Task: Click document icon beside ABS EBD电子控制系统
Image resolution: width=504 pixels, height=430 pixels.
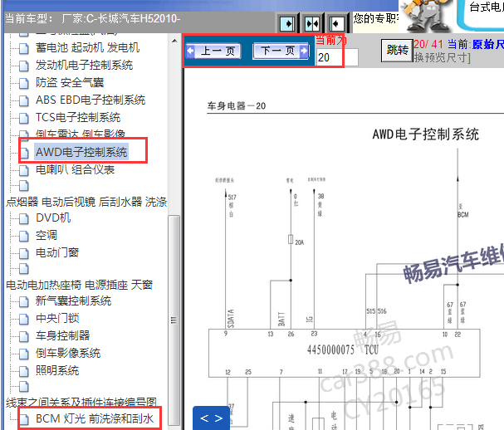Action: point(24,100)
